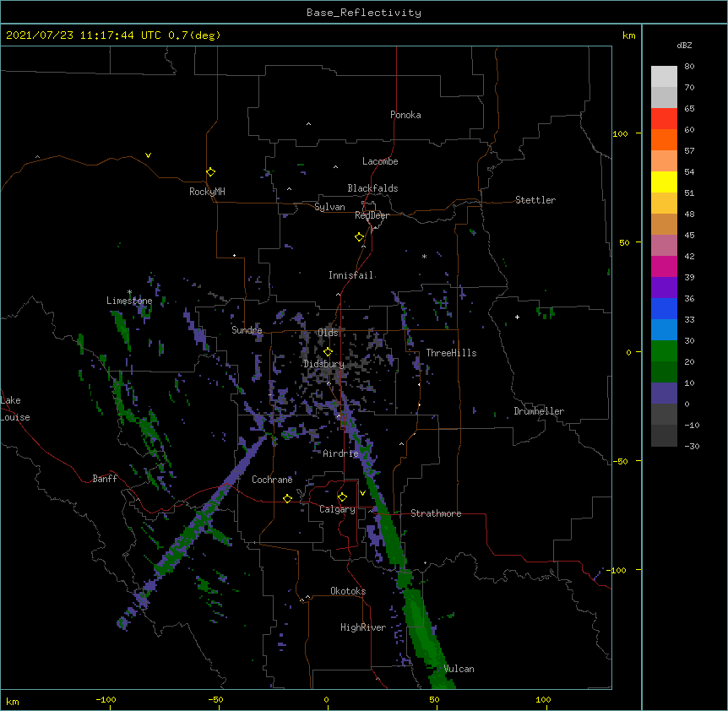Image resolution: width=728 pixels, height=711 pixels.
Task: Click the Cochrane city label
Action: [x=272, y=480]
